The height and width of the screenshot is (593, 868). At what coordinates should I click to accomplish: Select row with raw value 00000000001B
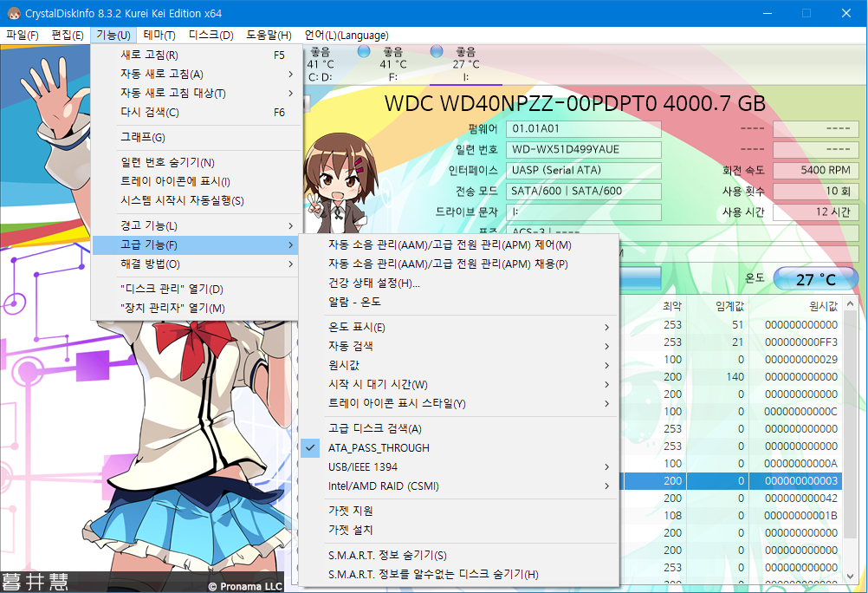(731, 516)
